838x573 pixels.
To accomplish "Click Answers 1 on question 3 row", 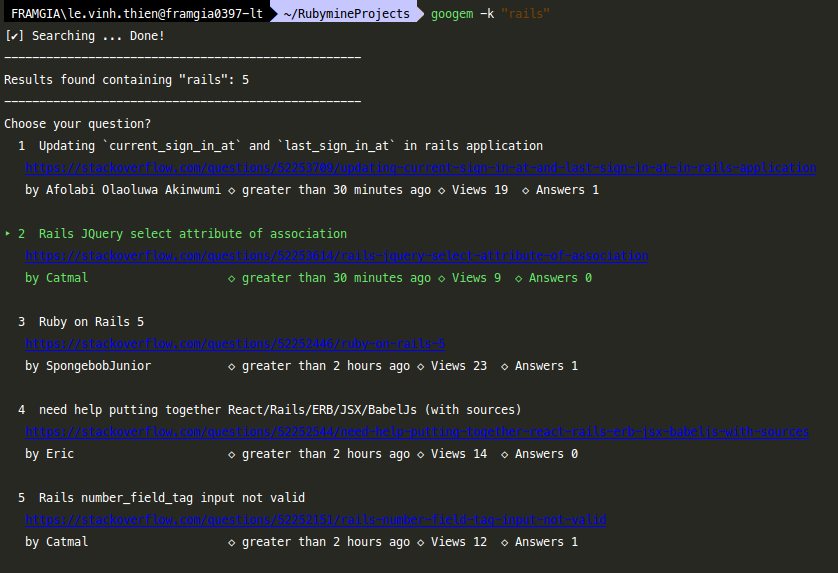I will (546, 366).
